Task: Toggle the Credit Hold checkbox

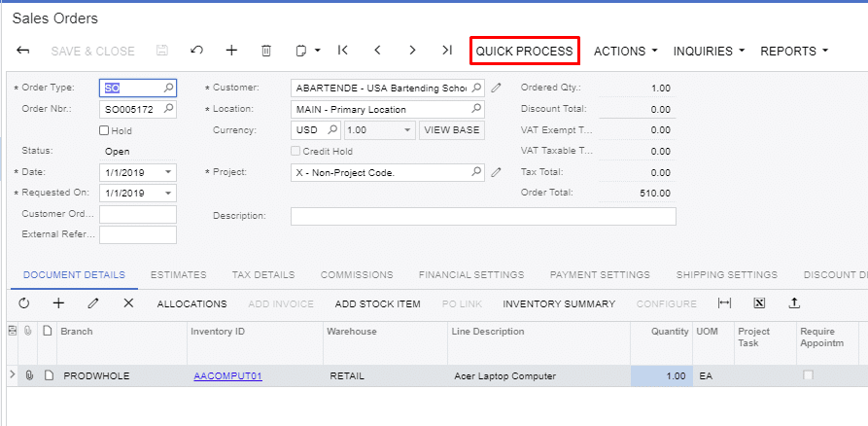Action: tap(295, 151)
